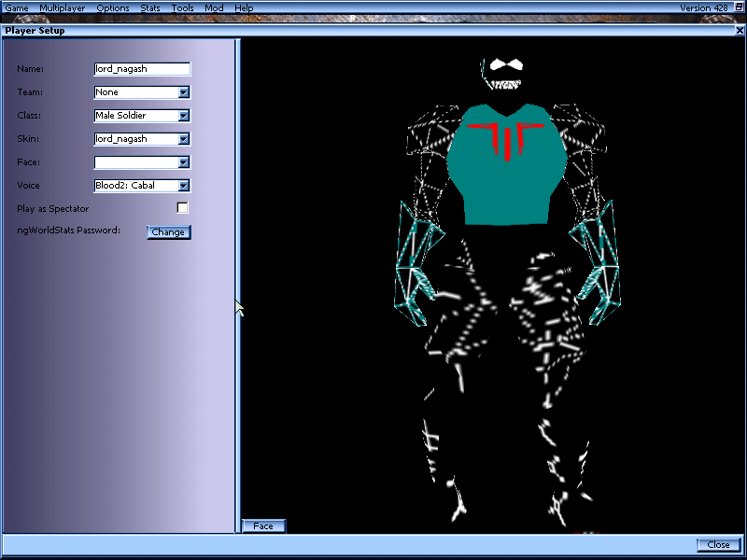This screenshot has height=560, width=747.
Task: Open the Voice dropdown showing Blood2: Cabal
Action: coord(184,185)
